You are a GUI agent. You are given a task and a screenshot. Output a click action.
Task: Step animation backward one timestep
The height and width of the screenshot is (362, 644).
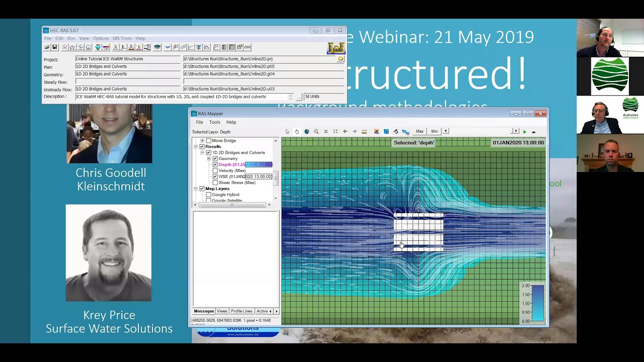[446, 131]
